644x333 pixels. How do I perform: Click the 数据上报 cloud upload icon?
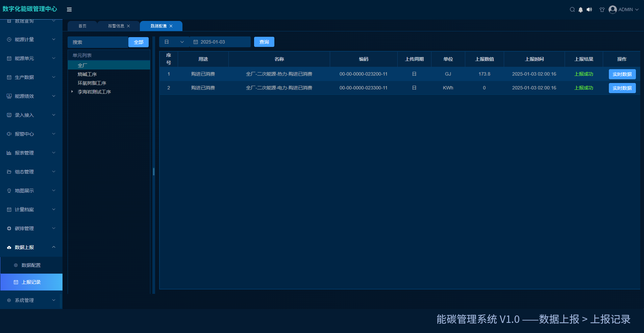coord(9,247)
